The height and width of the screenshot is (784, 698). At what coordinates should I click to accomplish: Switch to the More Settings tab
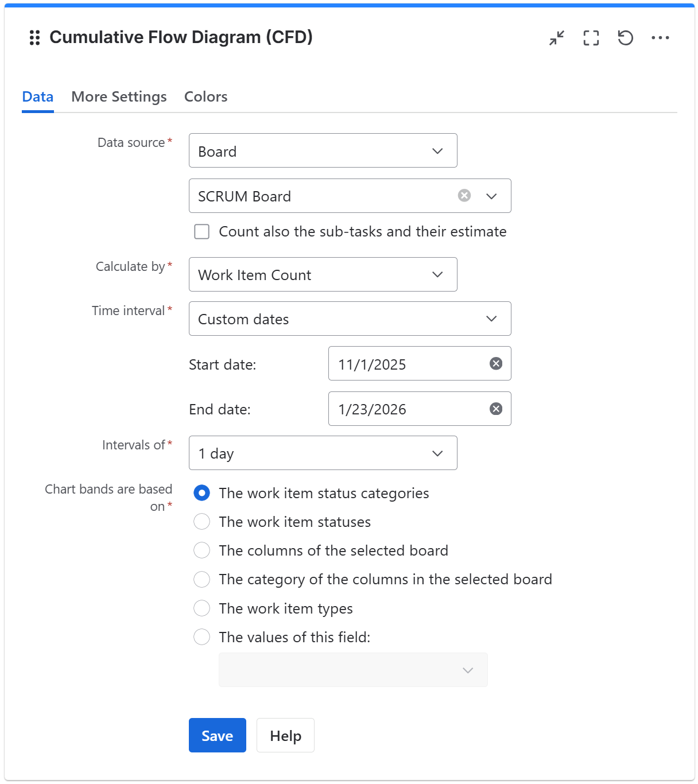pyautogui.click(x=118, y=96)
